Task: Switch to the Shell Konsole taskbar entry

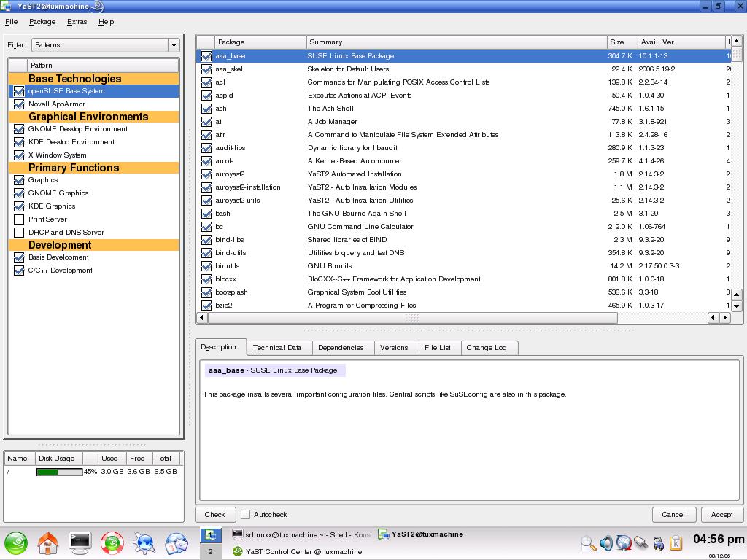Action: (x=301, y=534)
